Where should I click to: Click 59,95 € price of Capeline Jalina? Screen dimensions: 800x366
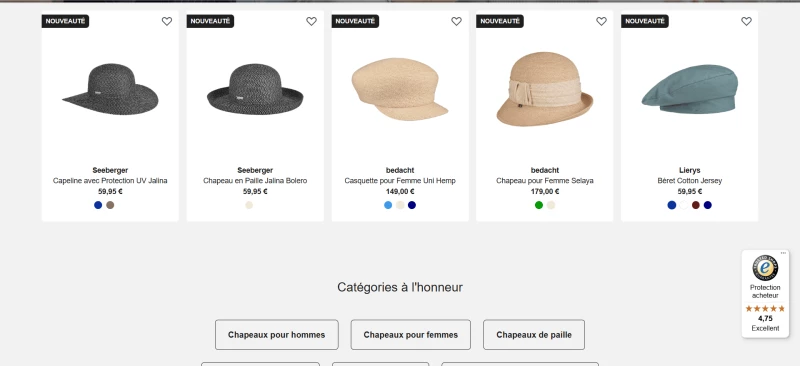tap(110, 191)
